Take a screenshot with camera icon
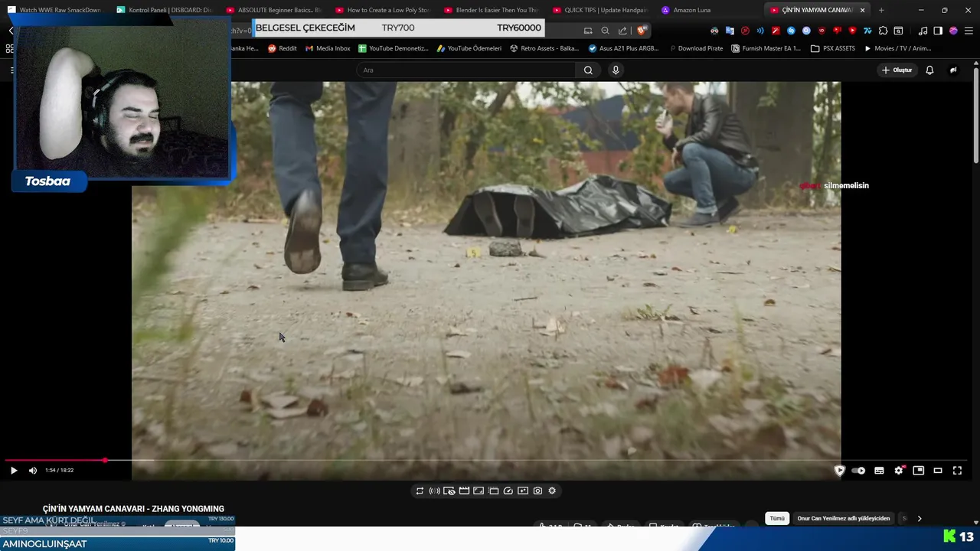 point(537,491)
